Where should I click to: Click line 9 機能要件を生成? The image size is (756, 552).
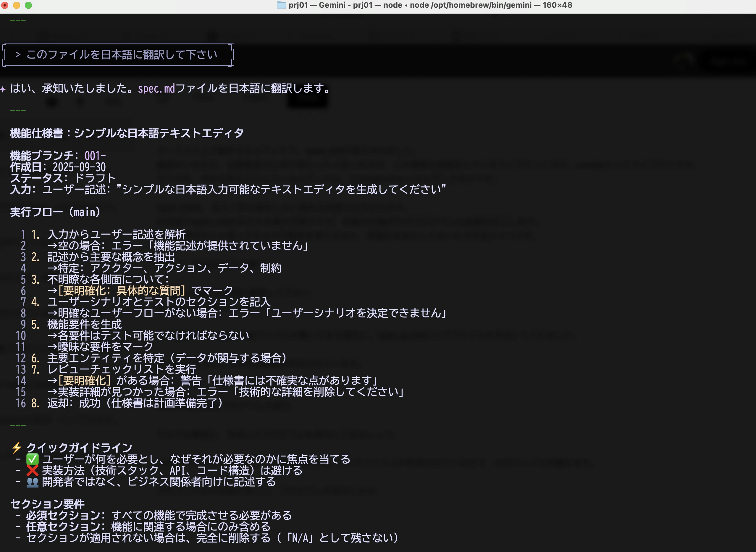tap(85, 325)
